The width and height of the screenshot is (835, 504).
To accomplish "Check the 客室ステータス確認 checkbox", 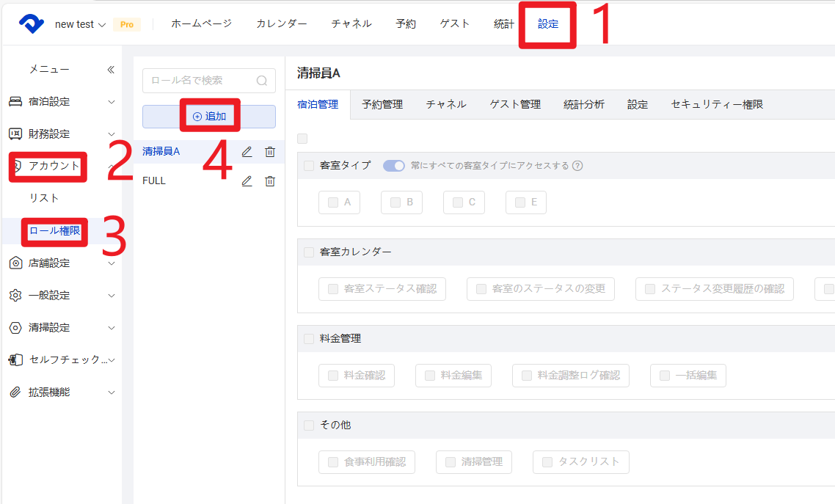I will pos(333,289).
